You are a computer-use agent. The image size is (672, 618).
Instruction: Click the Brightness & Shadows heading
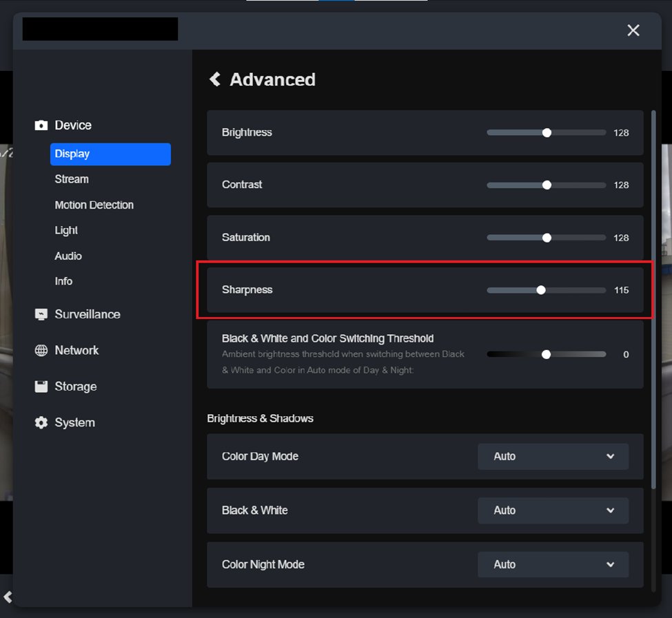click(x=260, y=418)
